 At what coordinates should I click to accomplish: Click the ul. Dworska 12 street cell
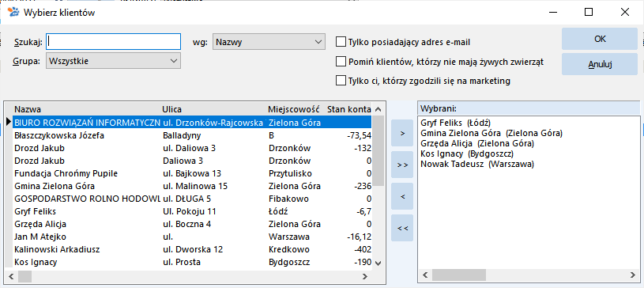point(193,249)
